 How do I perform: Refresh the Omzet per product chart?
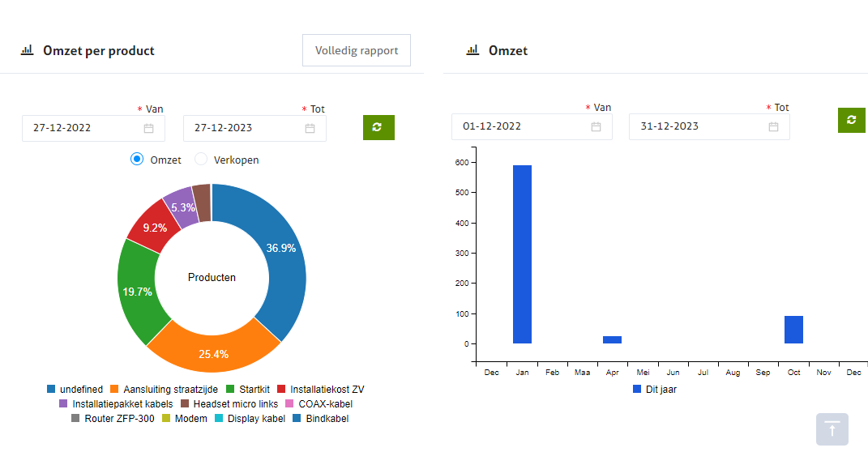click(x=378, y=127)
